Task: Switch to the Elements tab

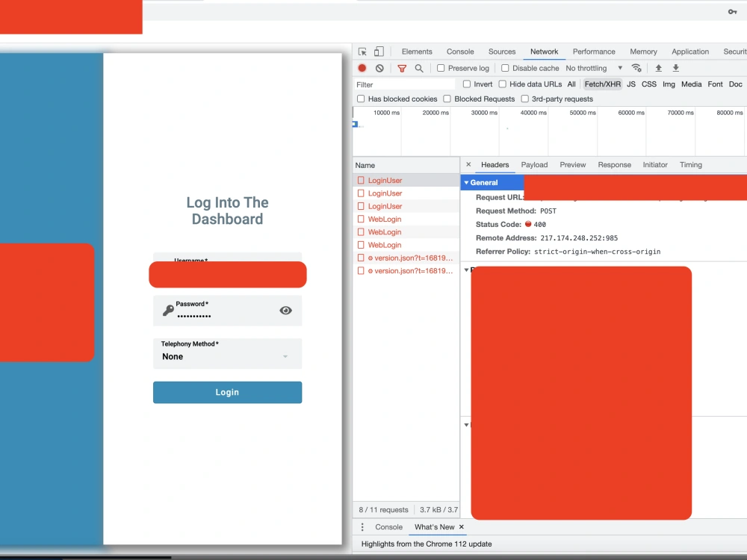Action: pos(417,52)
